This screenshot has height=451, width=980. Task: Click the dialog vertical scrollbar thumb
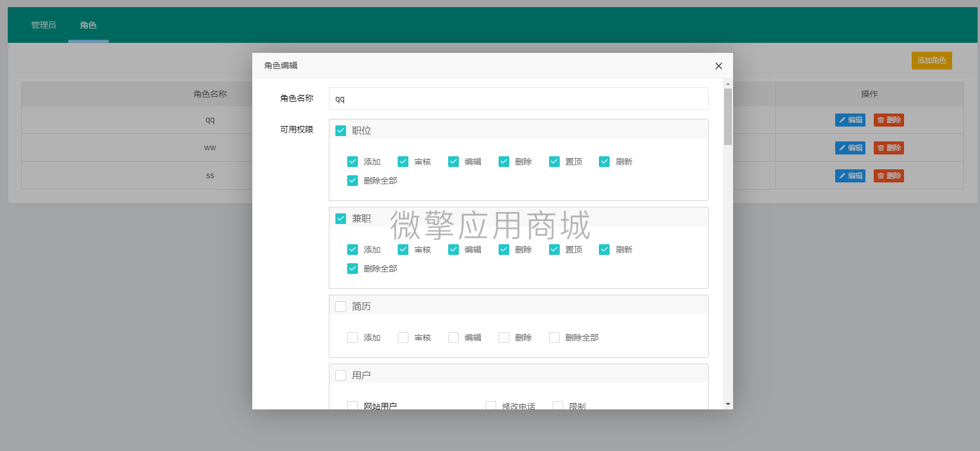click(x=728, y=116)
